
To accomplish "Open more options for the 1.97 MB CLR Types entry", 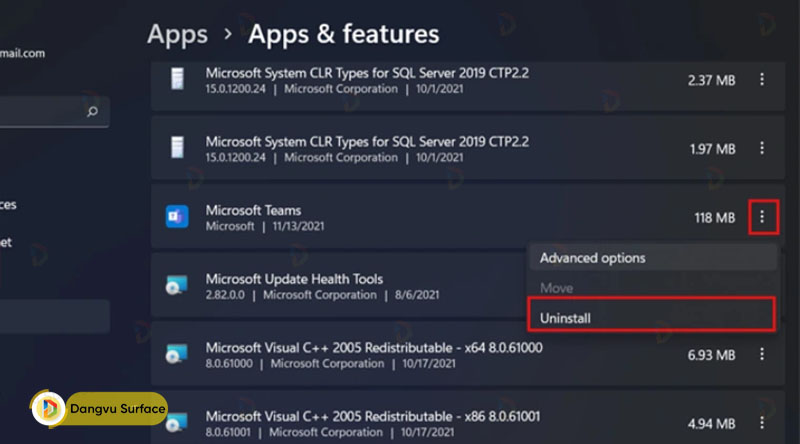I will point(763,148).
